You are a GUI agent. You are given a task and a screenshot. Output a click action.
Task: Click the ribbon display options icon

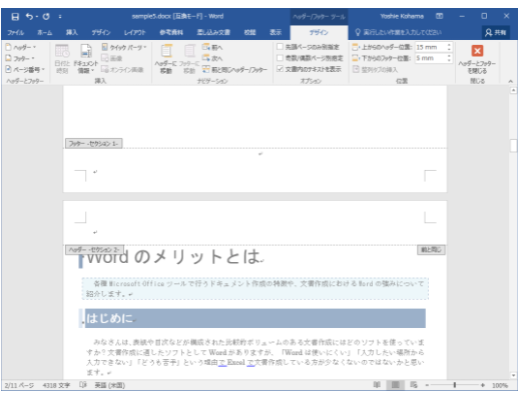(x=440, y=16)
